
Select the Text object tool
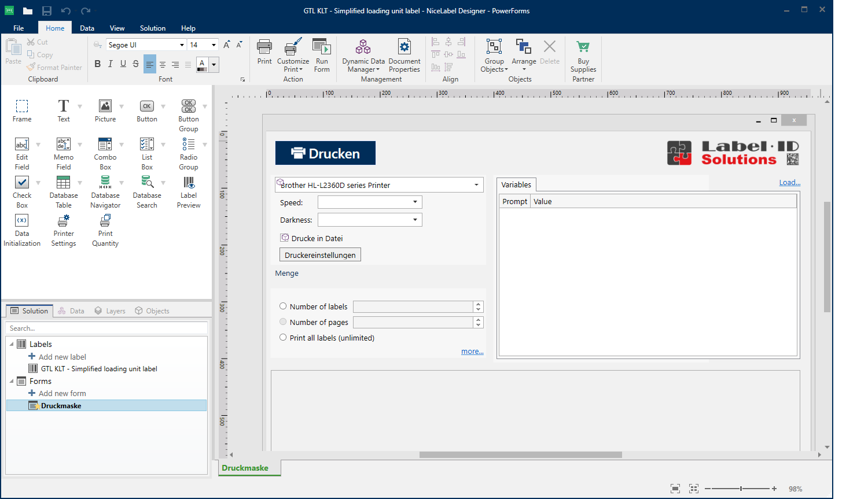(x=64, y=111)
